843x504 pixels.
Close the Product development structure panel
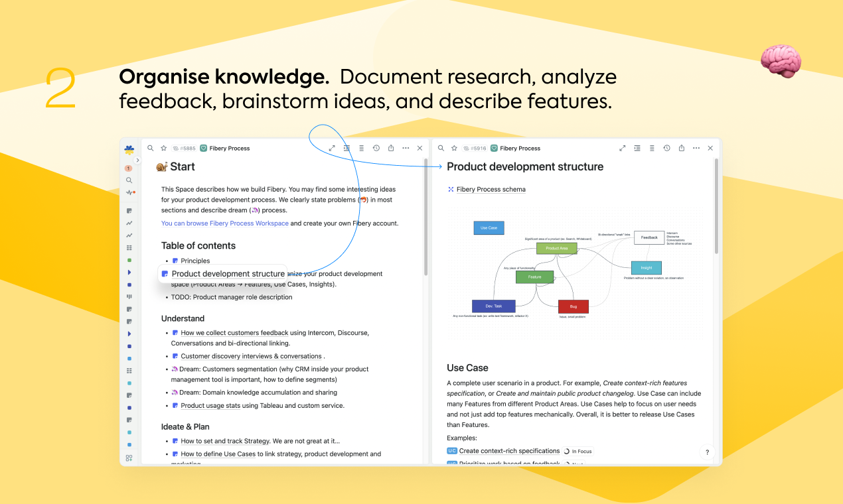coord(710,149)
